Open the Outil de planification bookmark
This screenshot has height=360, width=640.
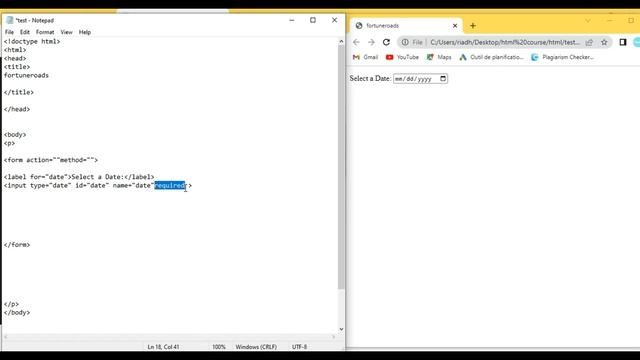point(491,57)
